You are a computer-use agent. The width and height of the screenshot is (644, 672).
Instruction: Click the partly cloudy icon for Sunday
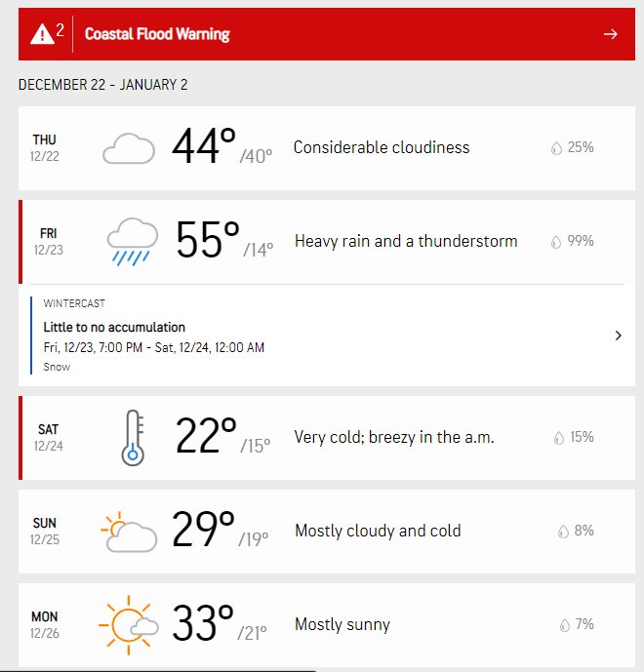tap(129, 532)
